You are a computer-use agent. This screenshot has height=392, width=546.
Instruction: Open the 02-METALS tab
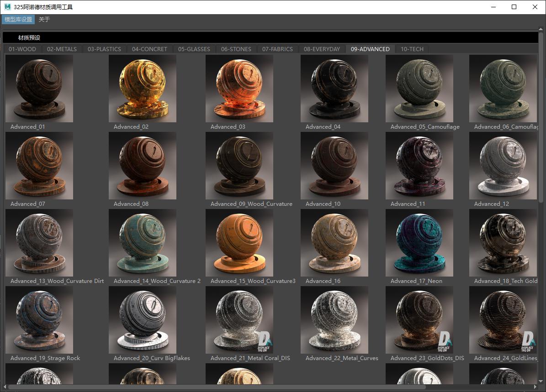pos(62,49)
